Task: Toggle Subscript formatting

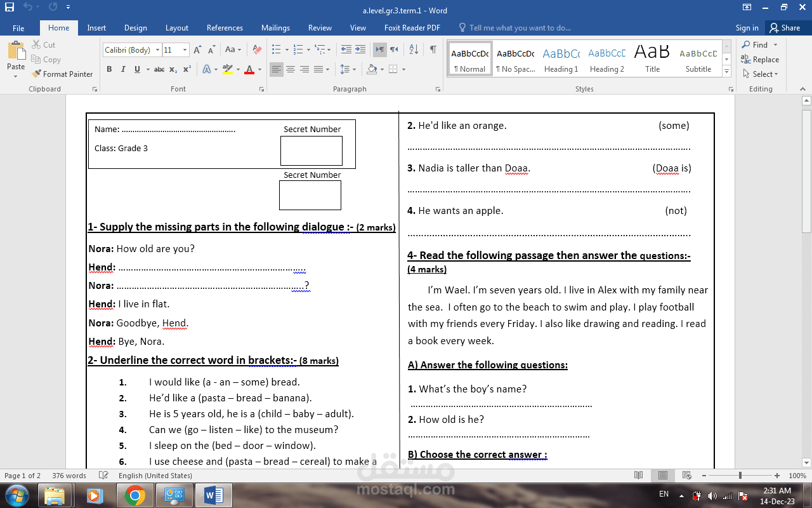Action: click(173, 69)
